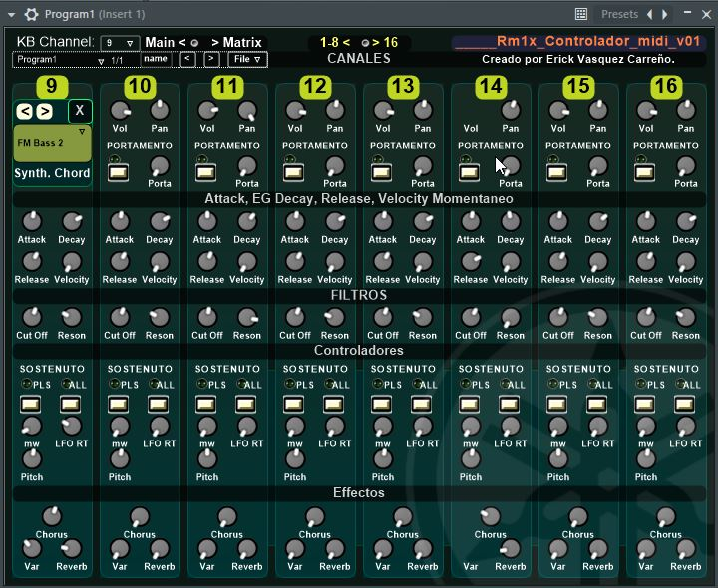Go to next preset arrow
Screen dimensions: 718x588
tap(666, 14)
